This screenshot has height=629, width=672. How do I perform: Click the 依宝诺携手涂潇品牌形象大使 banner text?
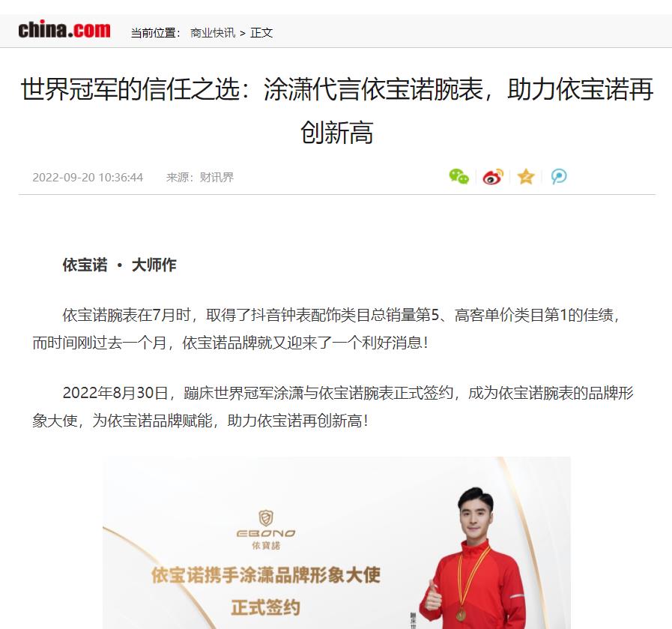coord(266,575)
